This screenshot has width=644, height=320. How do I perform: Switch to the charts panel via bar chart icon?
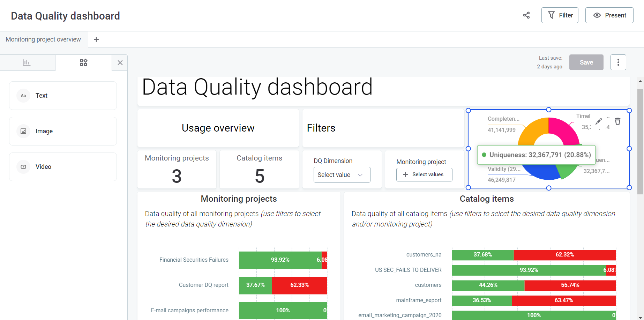27,62
